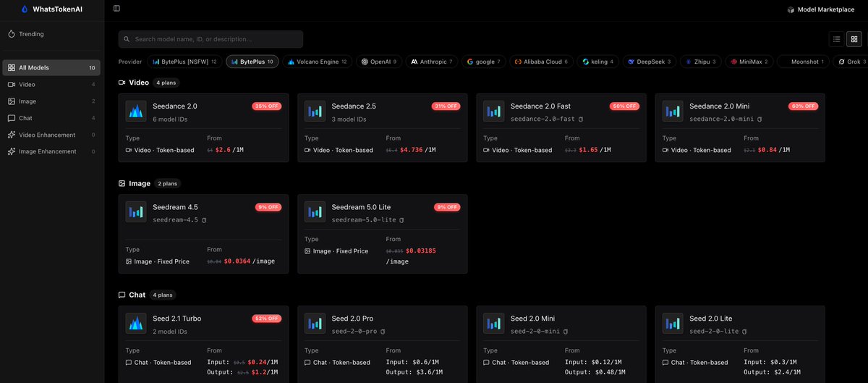The image size is (868, 383).
Task: Open the Seed 2.0 Mini card icon
Action: (493, 323)
